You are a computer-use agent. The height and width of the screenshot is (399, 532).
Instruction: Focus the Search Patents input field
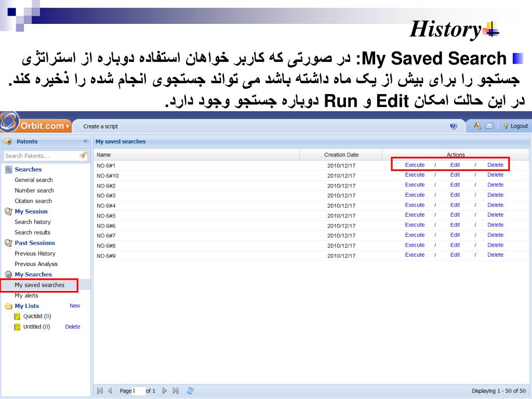click(x=41, y=156)
